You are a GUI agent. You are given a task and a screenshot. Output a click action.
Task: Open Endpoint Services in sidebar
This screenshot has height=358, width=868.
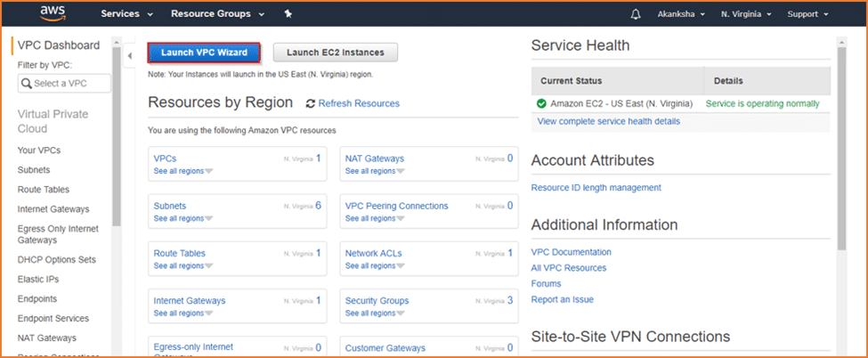(x=53, y=319)
